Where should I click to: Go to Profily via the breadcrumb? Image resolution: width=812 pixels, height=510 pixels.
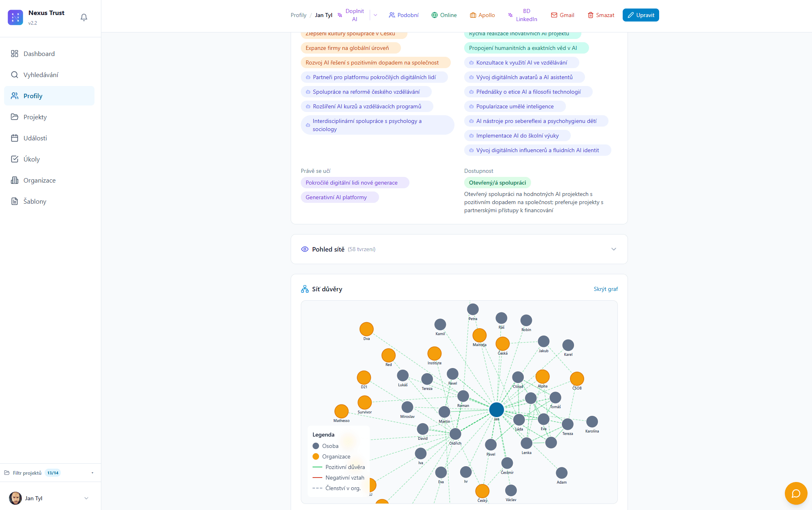298,15
